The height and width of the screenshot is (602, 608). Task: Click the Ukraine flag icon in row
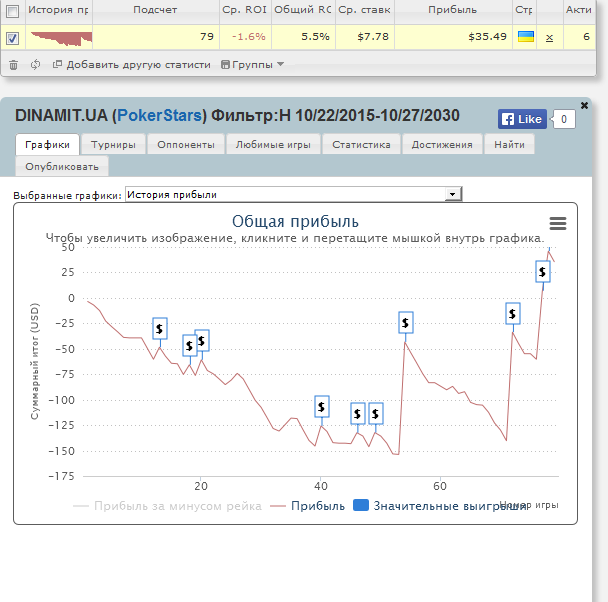click(x=526, y=36)
